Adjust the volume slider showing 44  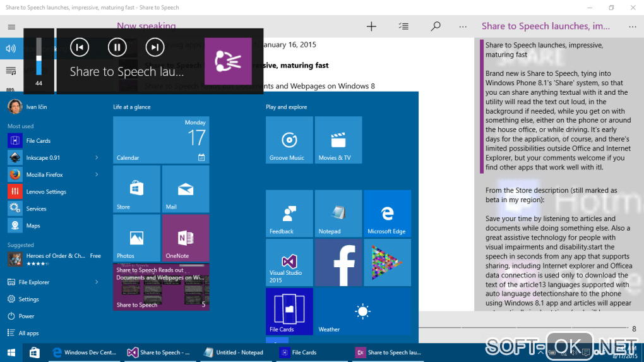tap(39, 56)
